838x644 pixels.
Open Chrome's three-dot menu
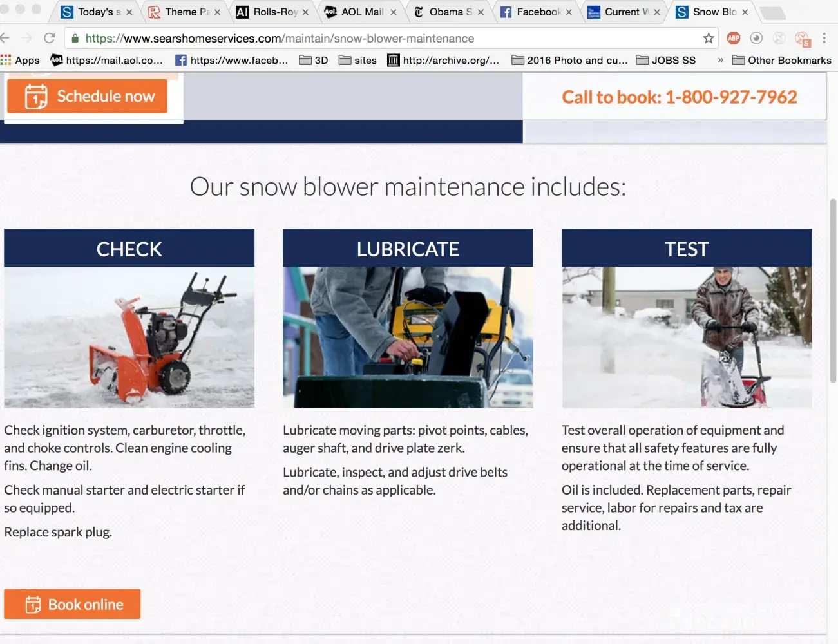824,39
